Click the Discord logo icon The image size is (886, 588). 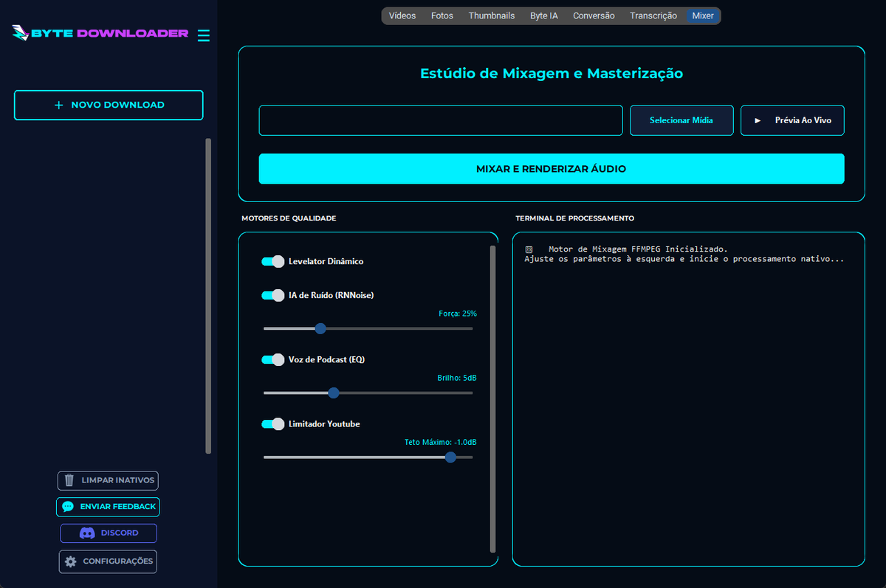[87, 533]
